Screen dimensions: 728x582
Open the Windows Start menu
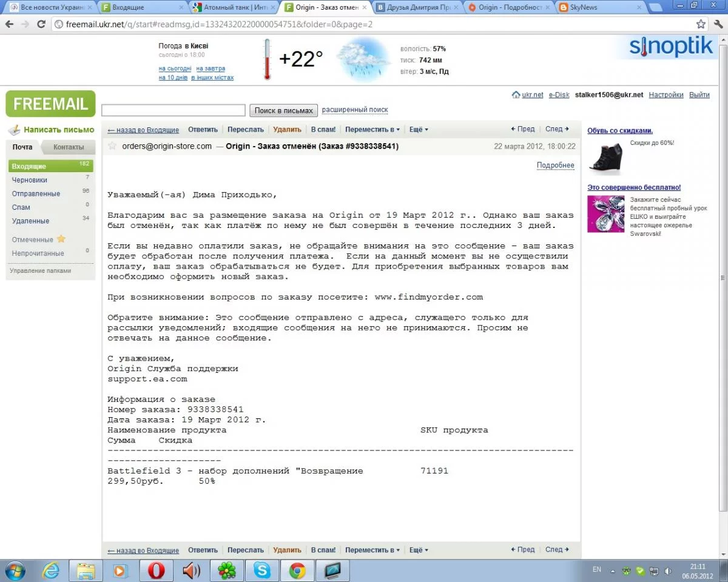pos(15,570)
